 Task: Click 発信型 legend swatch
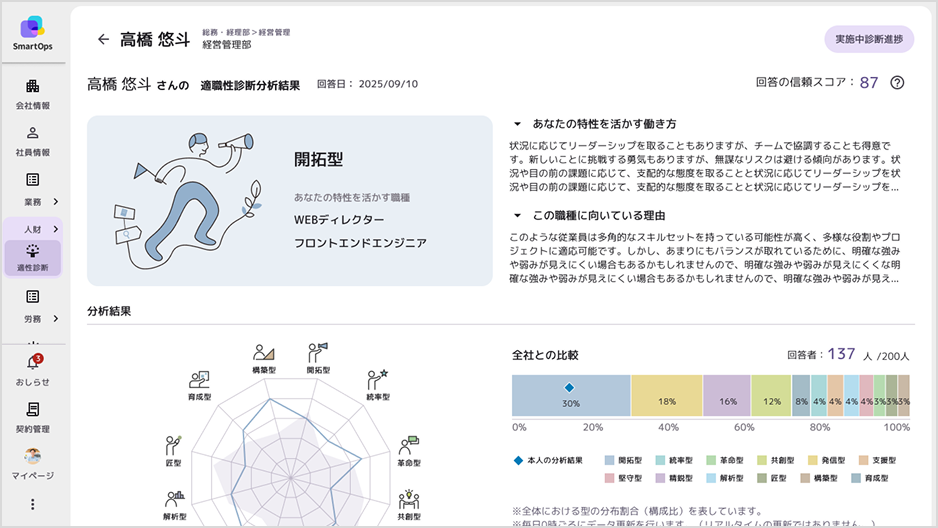[x=812, y=460]
